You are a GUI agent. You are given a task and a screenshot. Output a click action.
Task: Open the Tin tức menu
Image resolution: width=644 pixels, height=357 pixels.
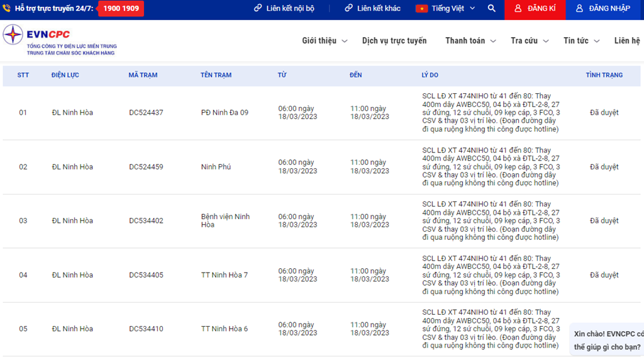tap(581, 41)
